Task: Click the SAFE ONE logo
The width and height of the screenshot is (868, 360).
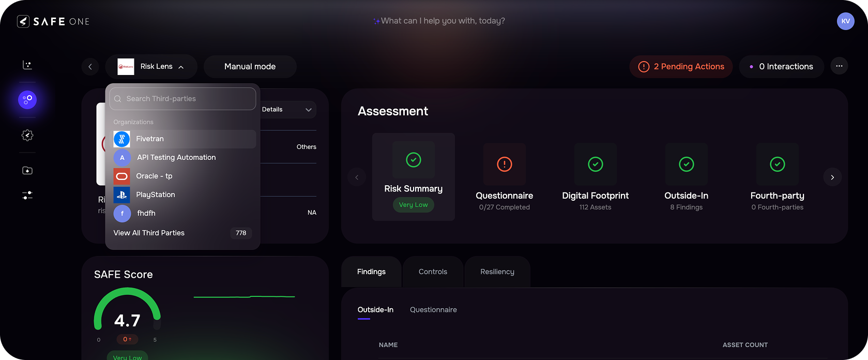Action: [53, 21]
